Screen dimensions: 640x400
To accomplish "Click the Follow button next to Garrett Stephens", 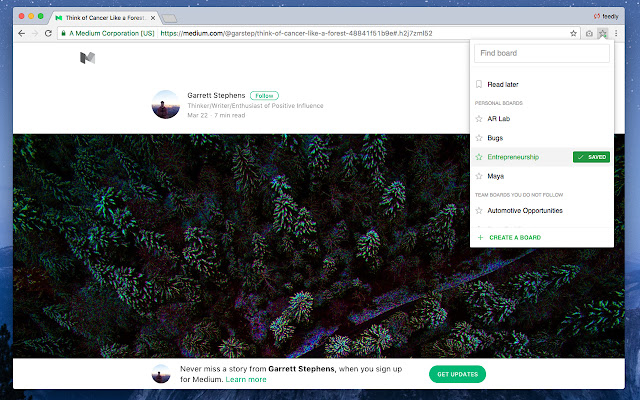I will [264, 96].
